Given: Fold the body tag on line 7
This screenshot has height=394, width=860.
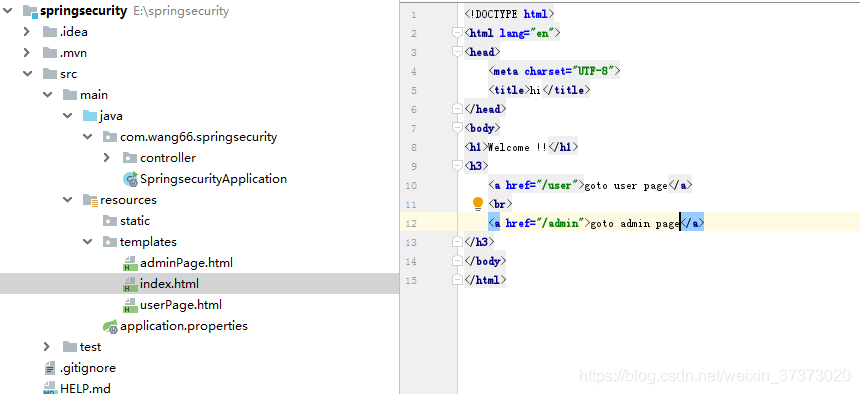Looking at the screenshot, I should [x=457, y=128].
